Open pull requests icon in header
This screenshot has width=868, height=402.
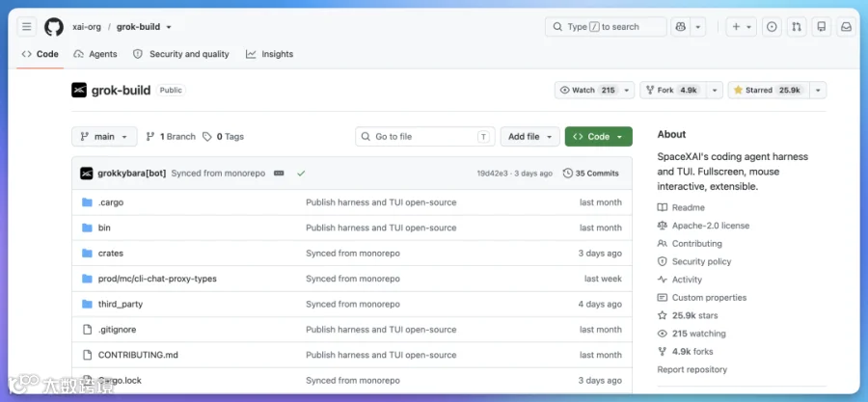pyautogui.click(x=797, y=27)
